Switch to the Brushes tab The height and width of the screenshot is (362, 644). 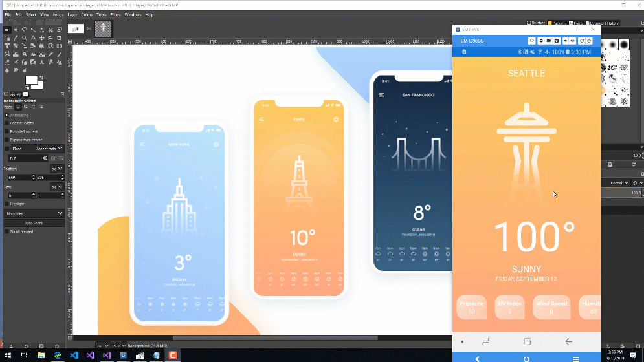[x=536, y=23]
